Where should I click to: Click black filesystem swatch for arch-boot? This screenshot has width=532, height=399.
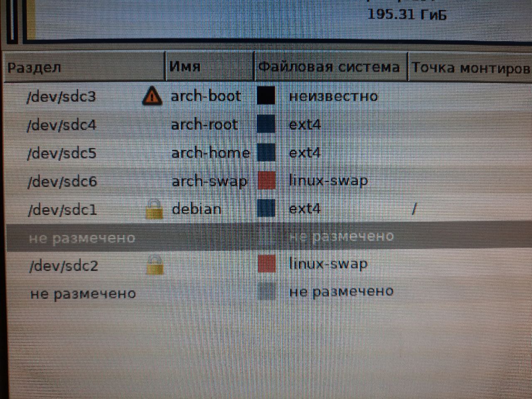pos(266,96)
